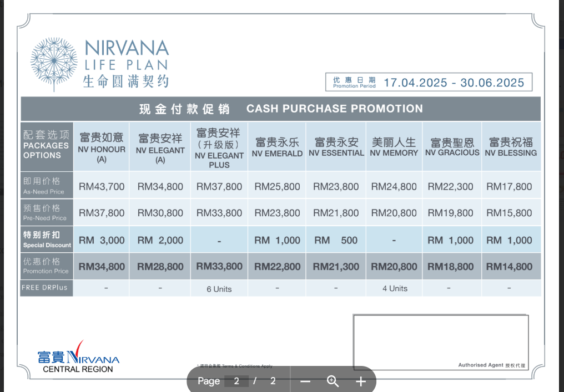Viewport: 564px width, 392px height.
Task: Click the RM 500 special discount
Action: pyautogui.click(x=336, y=240)
